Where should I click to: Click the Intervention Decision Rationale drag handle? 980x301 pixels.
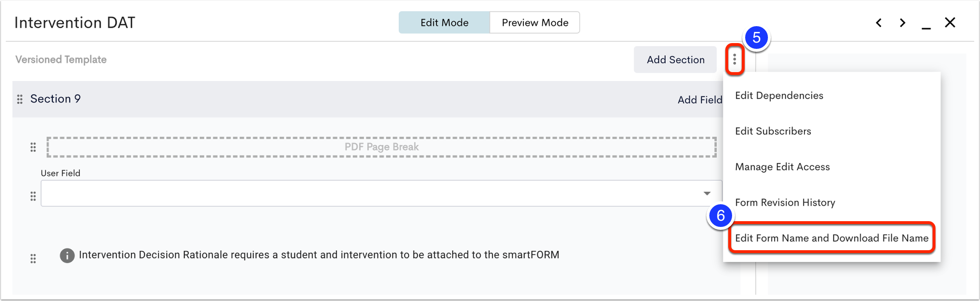33,258
